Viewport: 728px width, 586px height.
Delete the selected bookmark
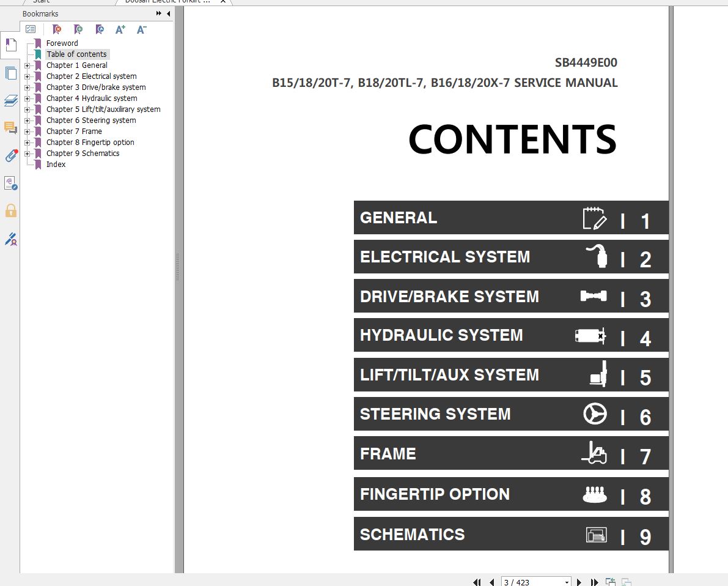coord(57,29)
